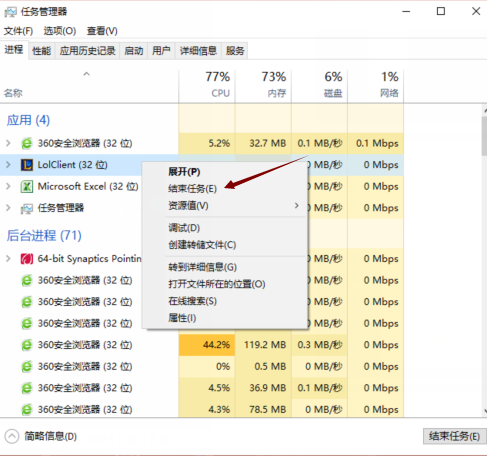
Task: Select 打开文件所在的位置(O) menu entry
Action: (x=217, y=284)
